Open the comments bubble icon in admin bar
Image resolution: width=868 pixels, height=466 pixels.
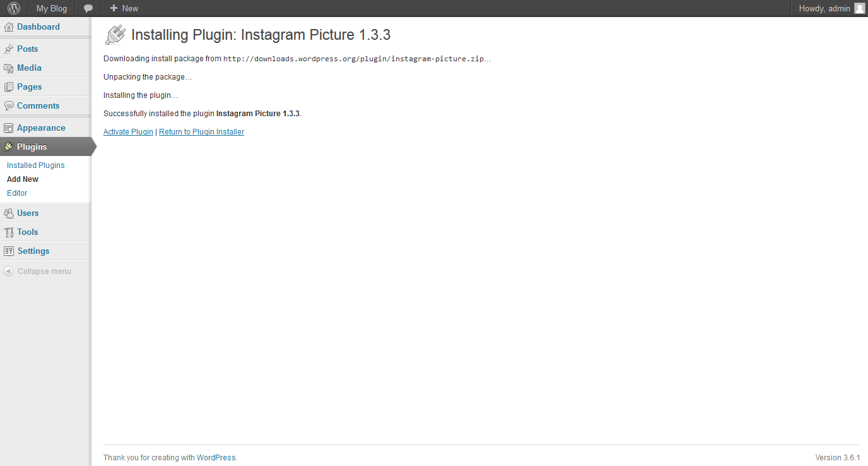point(88,9)
